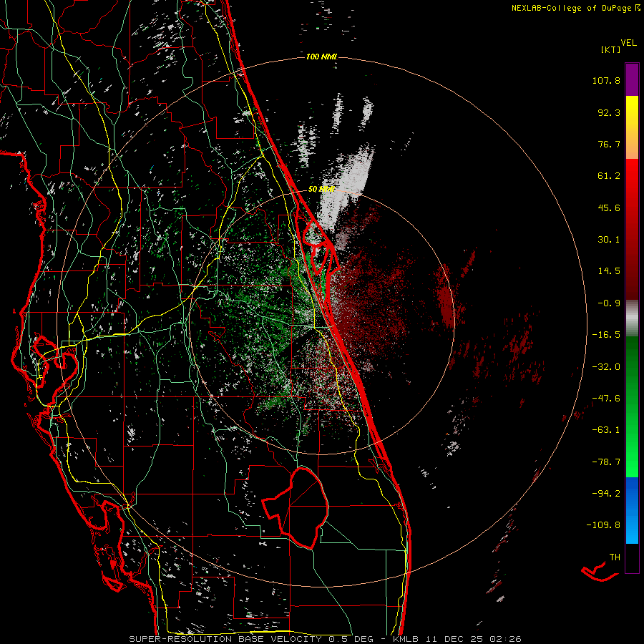Click the -47.6 velocity scale value
644x644 pixels.
[x=606, y=399]
